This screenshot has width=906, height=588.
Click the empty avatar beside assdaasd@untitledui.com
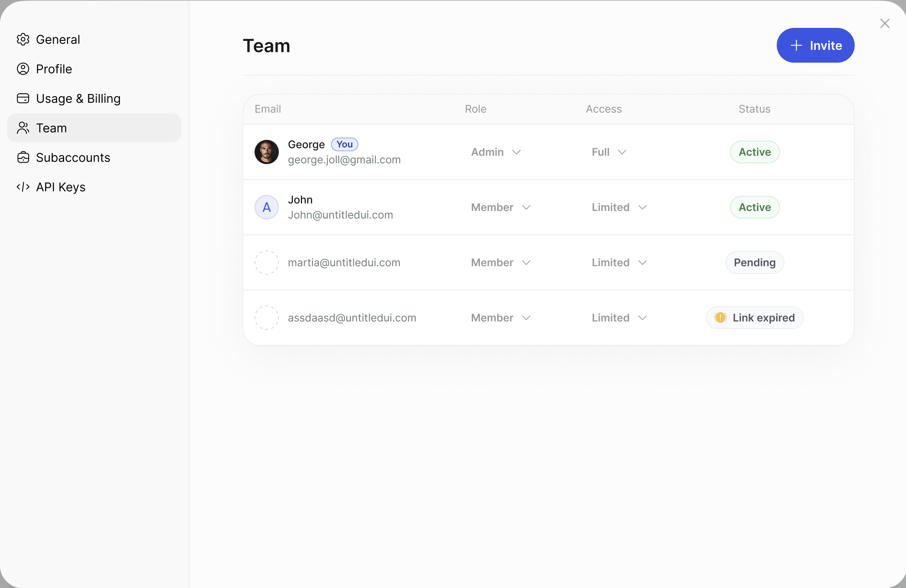(x=266, y=318)
